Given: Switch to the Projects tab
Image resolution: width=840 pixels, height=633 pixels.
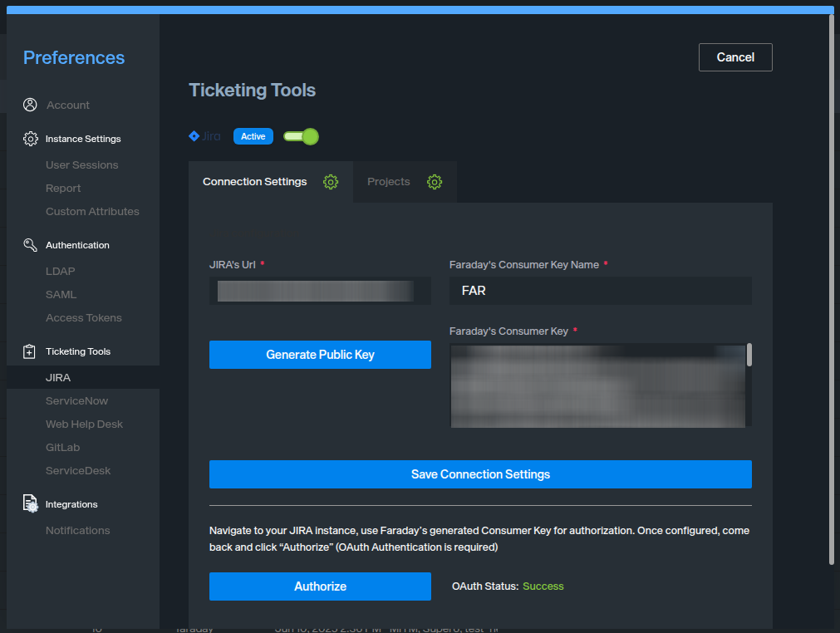Looking at the screenshot, I should click(389, 182).
